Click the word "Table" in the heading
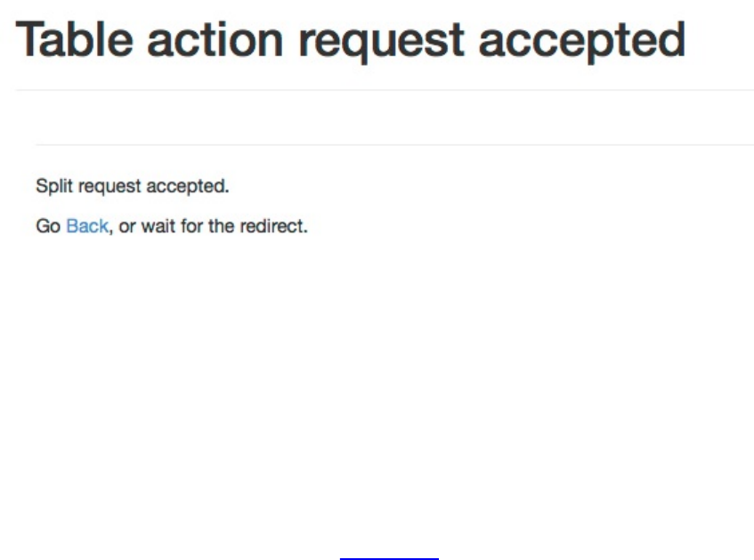 tap(74, 40)
